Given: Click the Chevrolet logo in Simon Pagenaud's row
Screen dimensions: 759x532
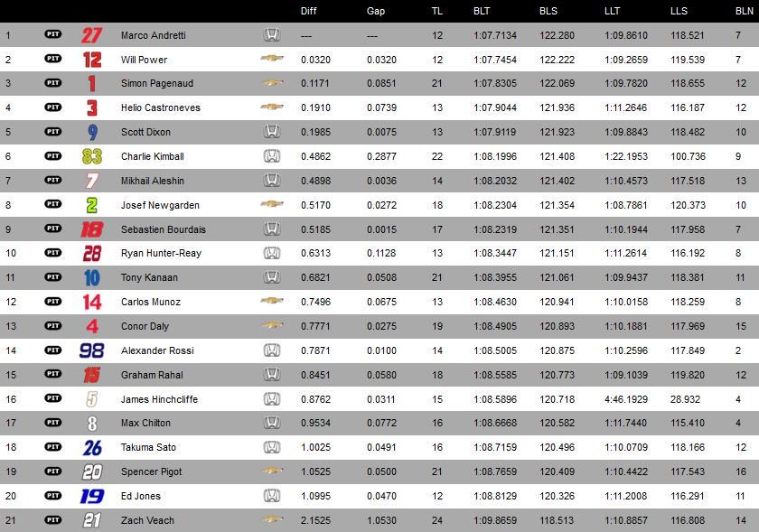Looking at the screenshot, I should pos(272,83).
